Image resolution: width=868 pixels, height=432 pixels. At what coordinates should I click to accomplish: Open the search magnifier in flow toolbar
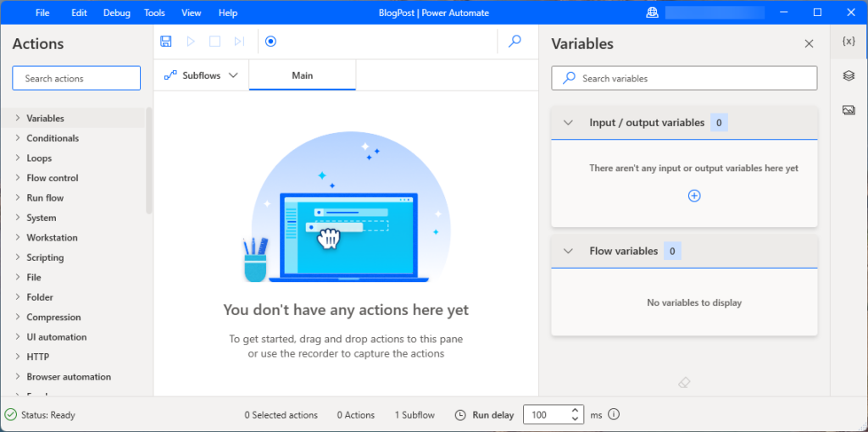(515, 42)
